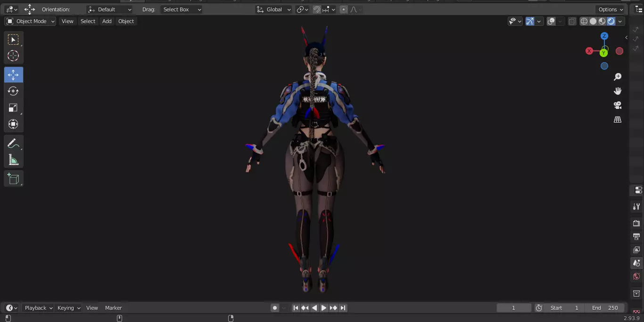
Task: Toggle viewport gizmo visibility
Action: (x=530, y=21)
